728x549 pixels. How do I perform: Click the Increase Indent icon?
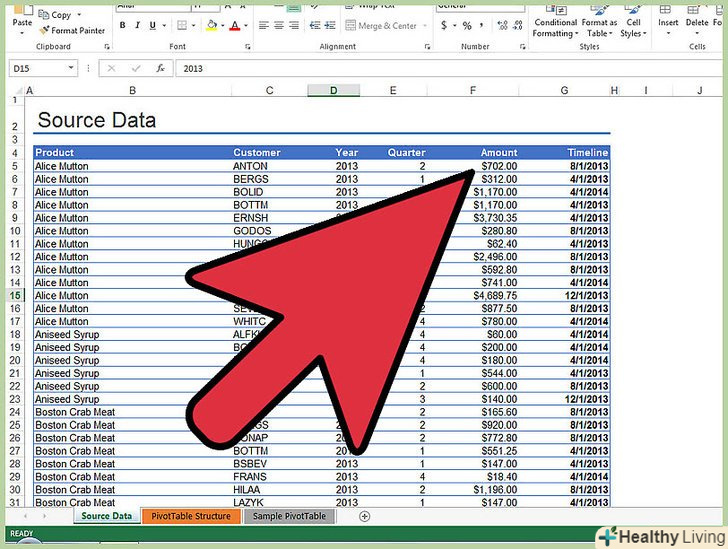330,26
